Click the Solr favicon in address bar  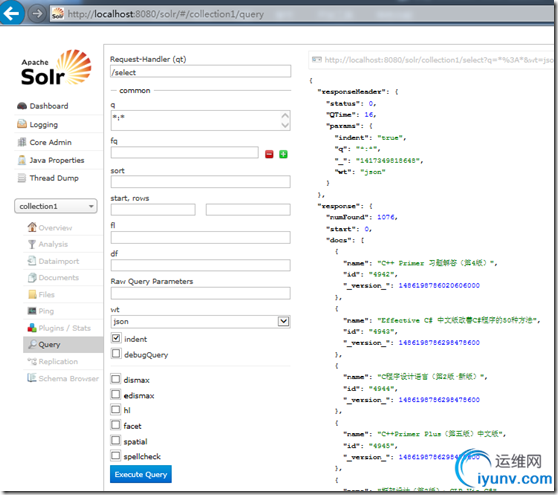click(57, 14)
